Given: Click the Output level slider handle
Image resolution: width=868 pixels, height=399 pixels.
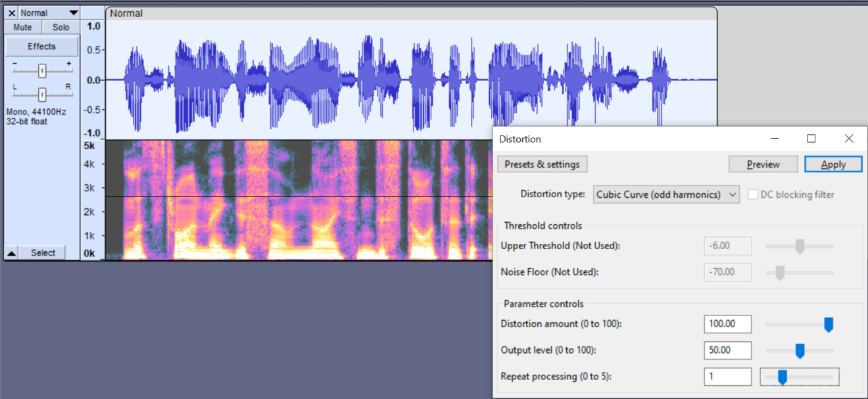Looking at the screenshot, I should pos(800,350).
